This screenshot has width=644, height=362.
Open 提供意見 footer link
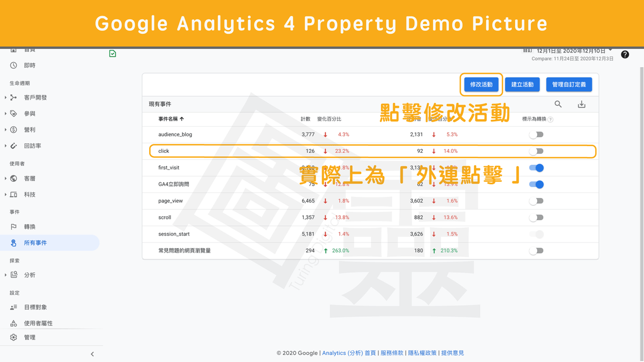(452, 353)
